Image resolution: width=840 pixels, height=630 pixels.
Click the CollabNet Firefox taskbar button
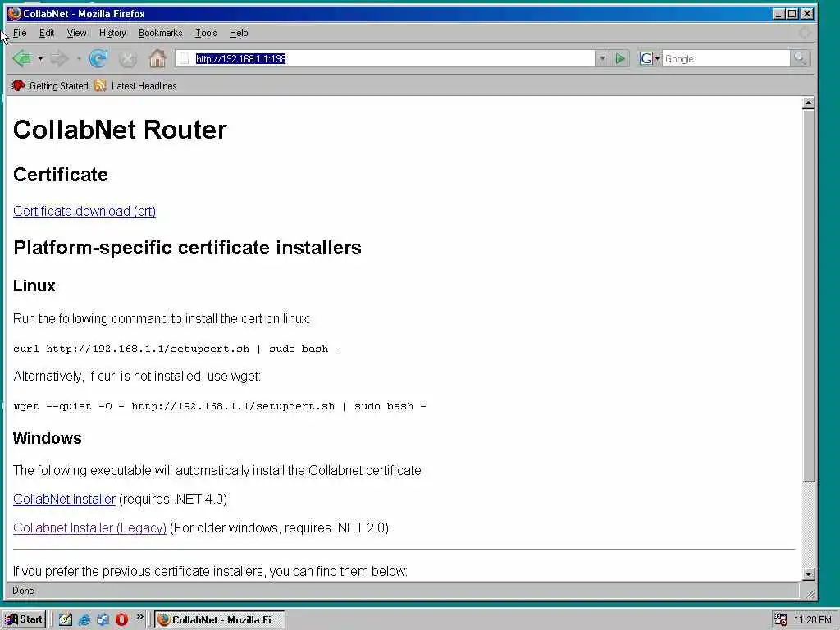tap(220, 619)
